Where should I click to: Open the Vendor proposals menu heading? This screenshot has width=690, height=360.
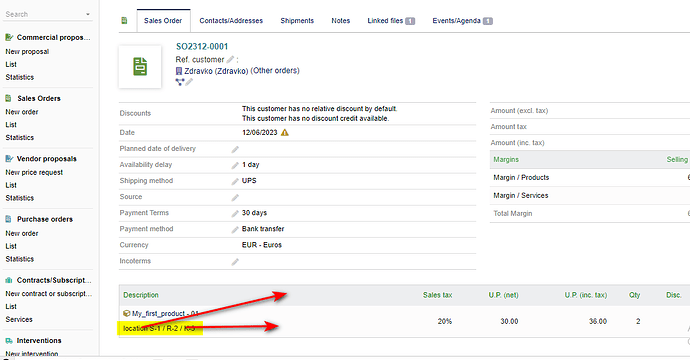(47, 158)
